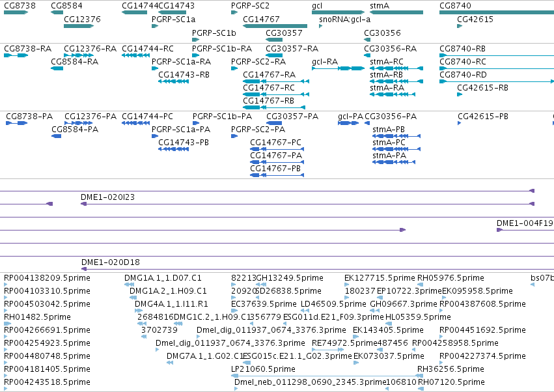
Task: Click the DMG1A.1_1.D07.C1 EST label
Action: 163,278
